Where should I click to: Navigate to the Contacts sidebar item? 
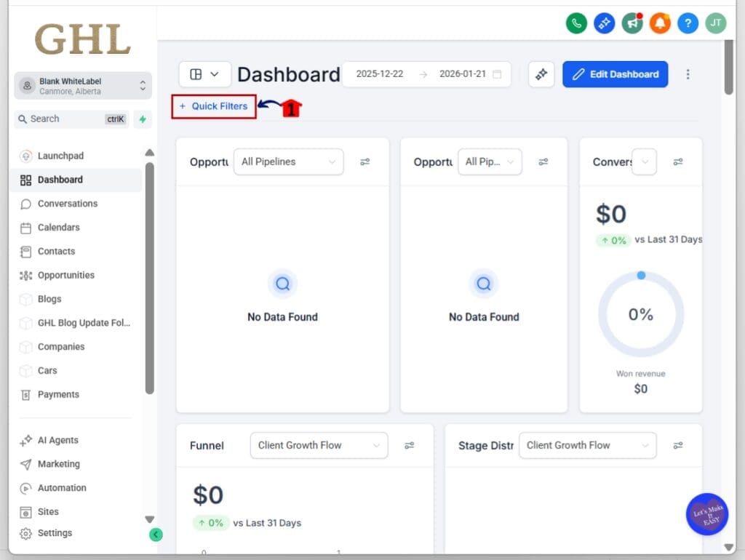[x=56, y=251]
